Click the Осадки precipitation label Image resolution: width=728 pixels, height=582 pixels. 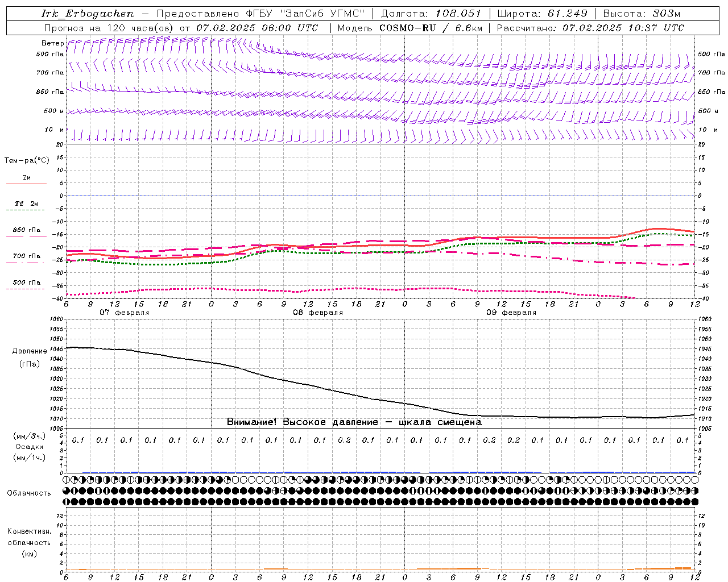click(30, 447)
